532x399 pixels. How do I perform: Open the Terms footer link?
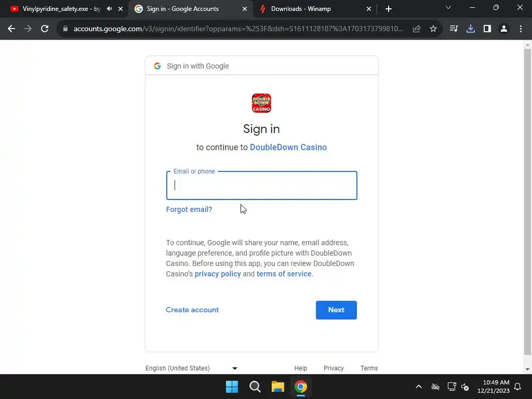click(369, 368)
